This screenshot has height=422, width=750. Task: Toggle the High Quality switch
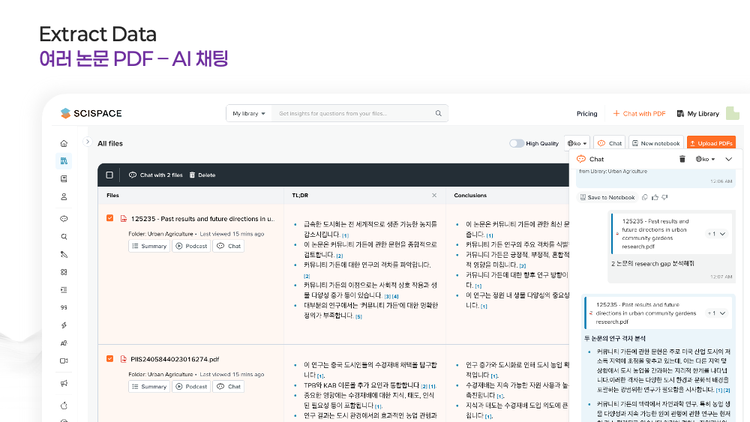coord(516,144)
